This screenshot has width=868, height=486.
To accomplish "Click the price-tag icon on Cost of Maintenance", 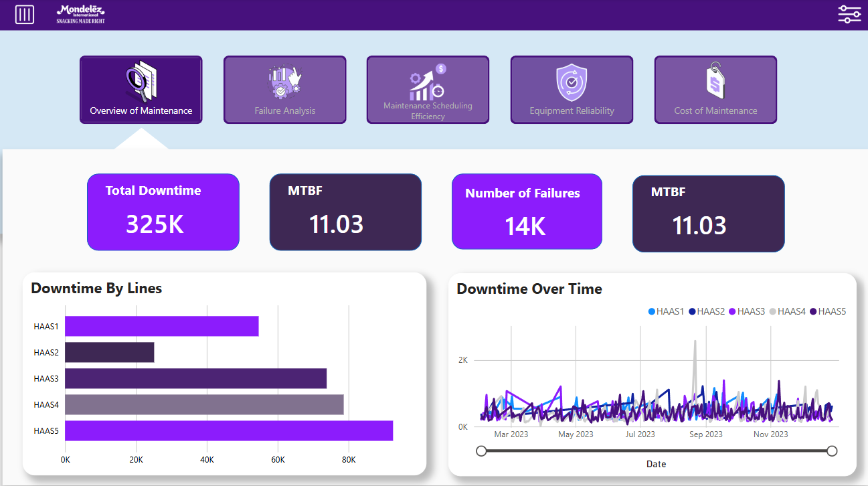I will click(715, 79).
